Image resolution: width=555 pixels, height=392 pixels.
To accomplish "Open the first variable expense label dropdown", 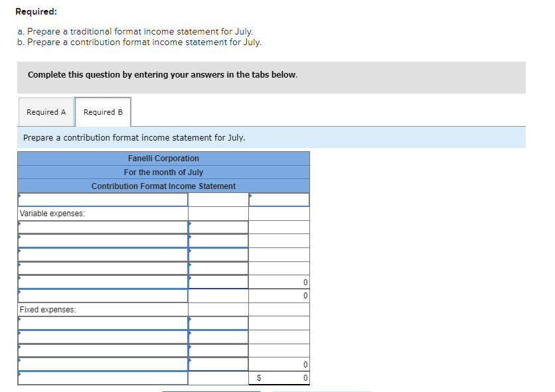I will (103, 227).
